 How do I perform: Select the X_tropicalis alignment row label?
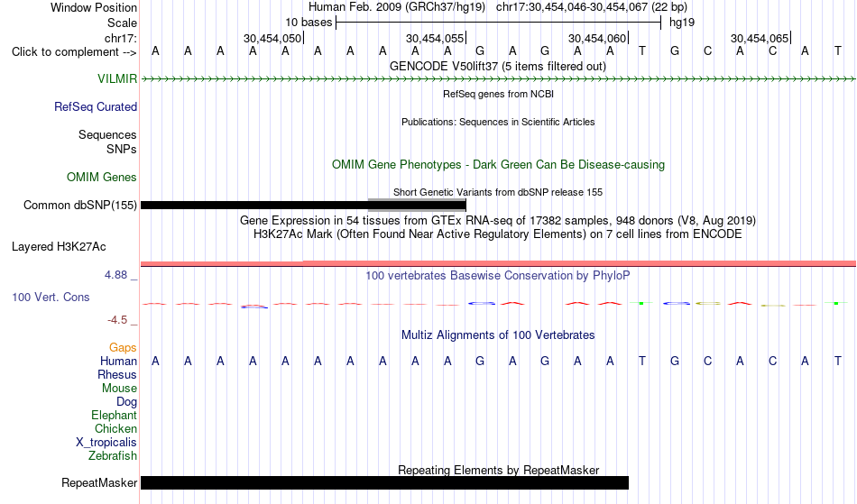pyautogui.click(x=106, y=443)
